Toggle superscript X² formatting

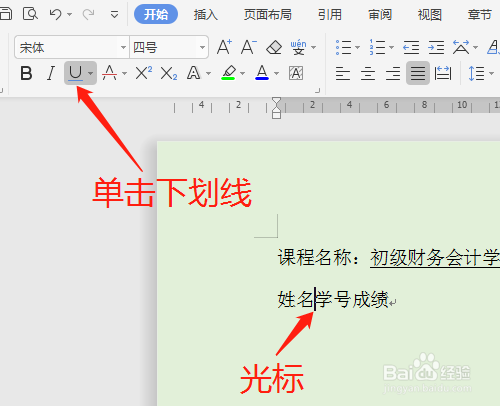[144, 73]
